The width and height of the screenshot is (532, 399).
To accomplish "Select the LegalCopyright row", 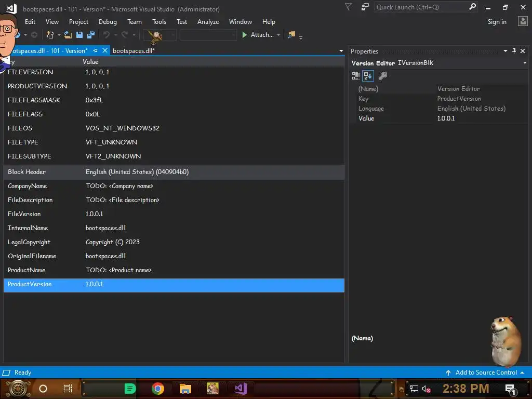I will coord(174,242).
